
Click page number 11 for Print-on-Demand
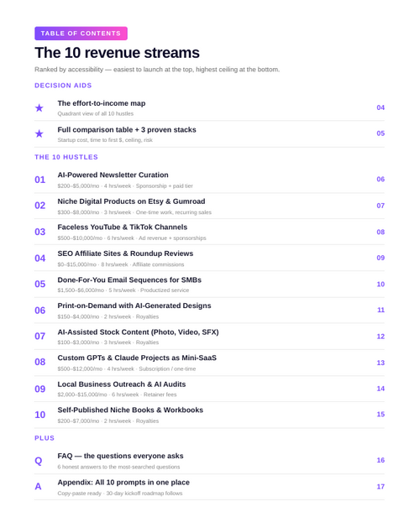click(x=381, y=310)
